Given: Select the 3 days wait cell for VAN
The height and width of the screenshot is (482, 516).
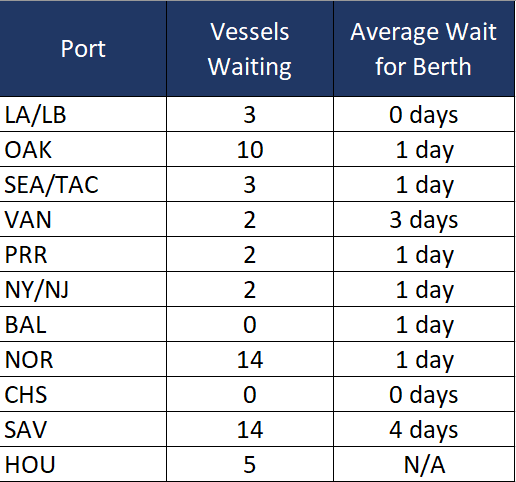Looking at the screenshot, I should coord(424,219).
